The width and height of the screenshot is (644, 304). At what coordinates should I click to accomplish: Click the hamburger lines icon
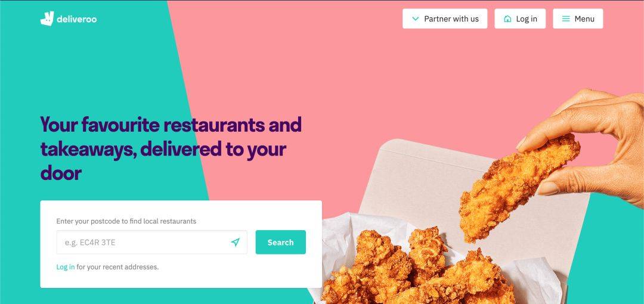[566, 19]
